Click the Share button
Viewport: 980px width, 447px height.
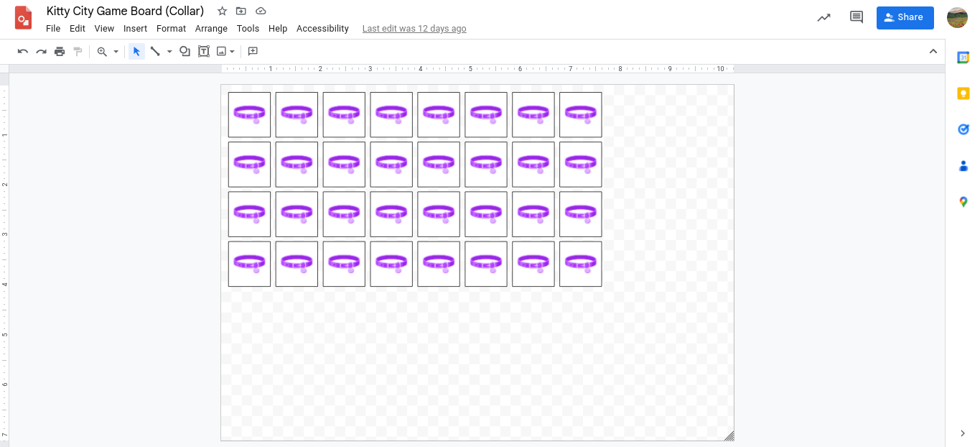[905, 17]
